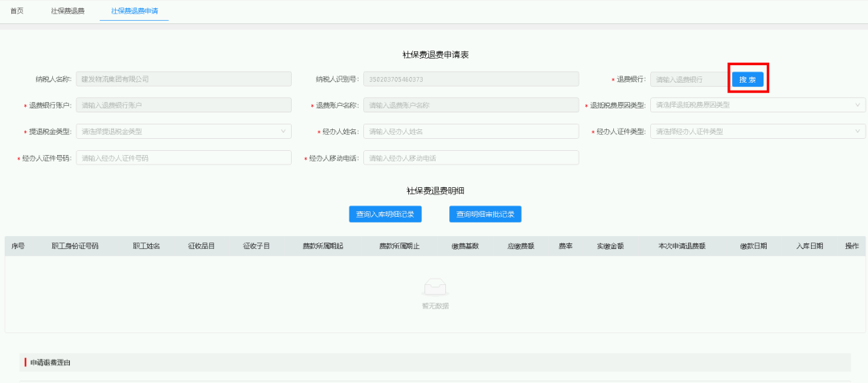Viewport: 868px width, 383px height.
Task: Click the 经办人移动电话 input field
Action: (x=471, y=158)
